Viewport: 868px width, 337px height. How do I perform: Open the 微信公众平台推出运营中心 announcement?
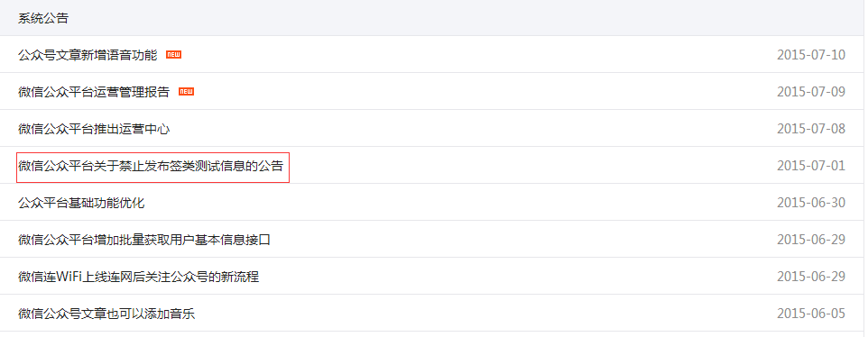click(x=94, y=129)
